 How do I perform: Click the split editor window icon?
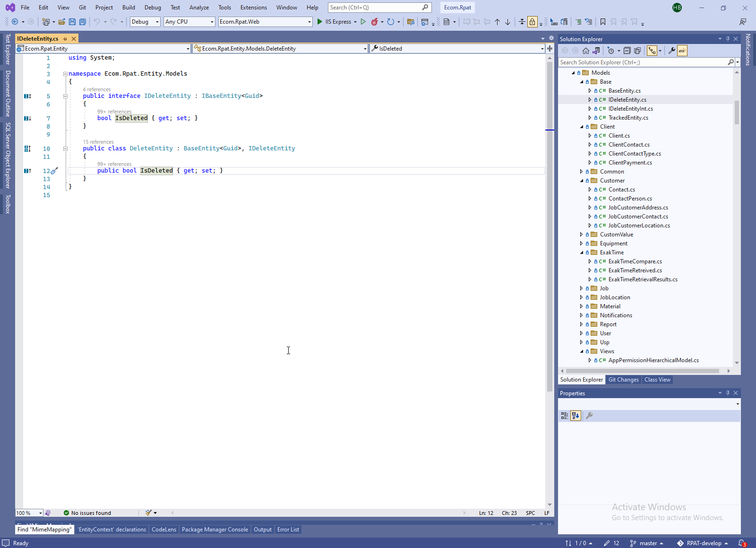pos(550,48)
